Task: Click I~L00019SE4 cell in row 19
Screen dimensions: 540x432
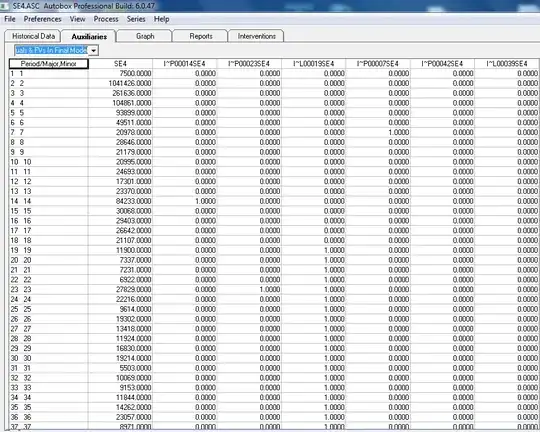Action: [x=314, y=250]
